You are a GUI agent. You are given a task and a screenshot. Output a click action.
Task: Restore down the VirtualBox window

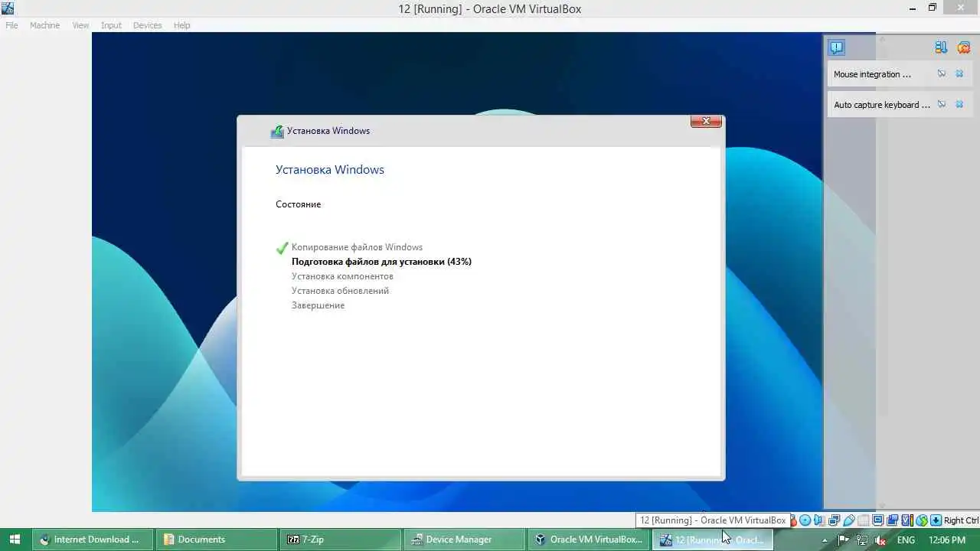[x=932, y=8]
